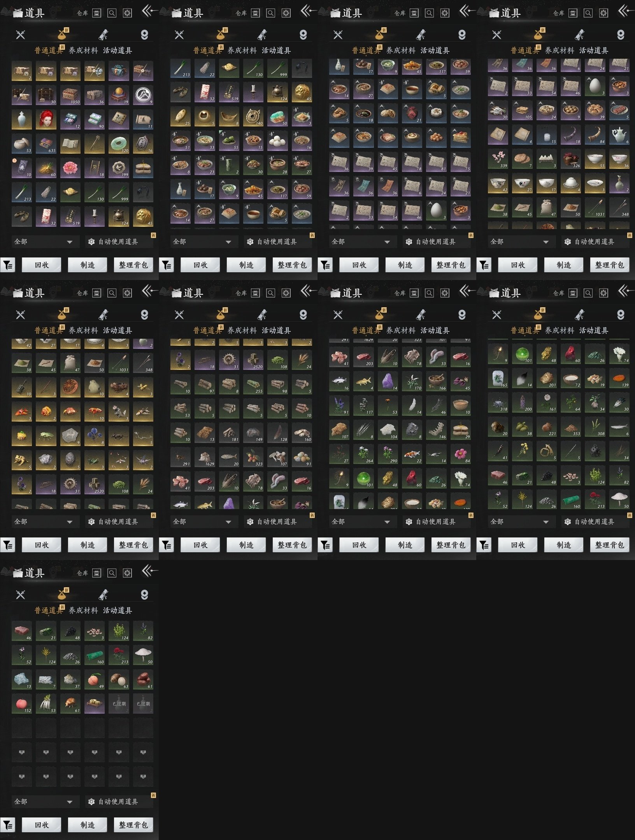Image resolution: width=635 pixels, height=840 pixels.
Task: Switch to 养成材料 tab in 已过期 items panel
Action: tap(83, 610)
